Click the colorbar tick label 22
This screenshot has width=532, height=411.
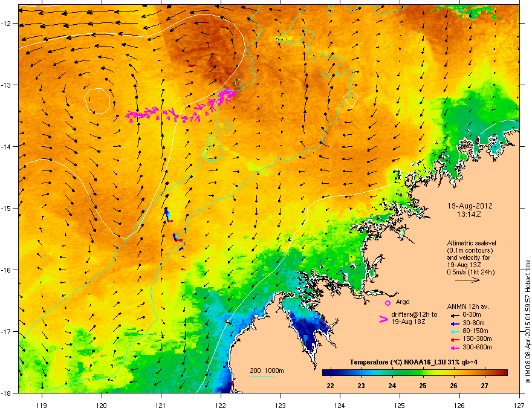tap(330, 386)
